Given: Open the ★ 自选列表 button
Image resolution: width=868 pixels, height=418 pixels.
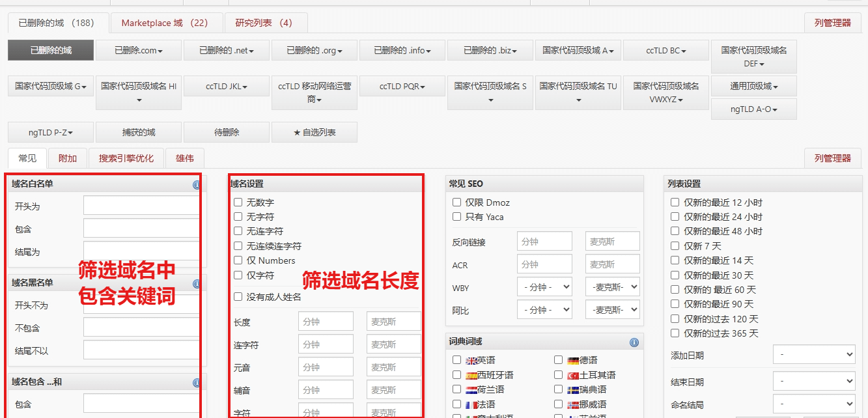Looking at the screenshot, I should click(314, 132).
